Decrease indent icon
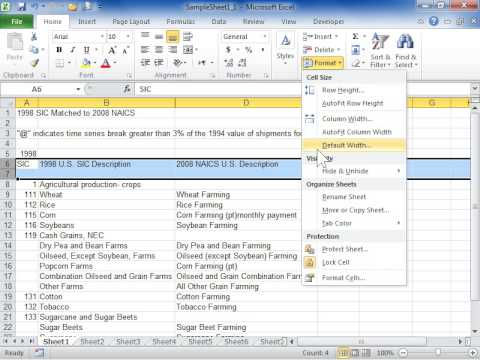 (145, 63)
